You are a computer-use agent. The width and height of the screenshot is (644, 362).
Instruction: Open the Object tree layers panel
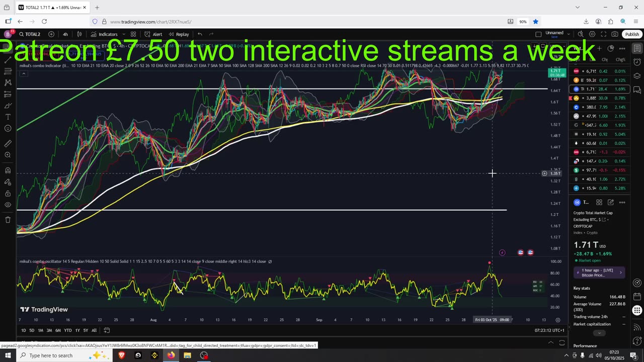tap(637, 76)
